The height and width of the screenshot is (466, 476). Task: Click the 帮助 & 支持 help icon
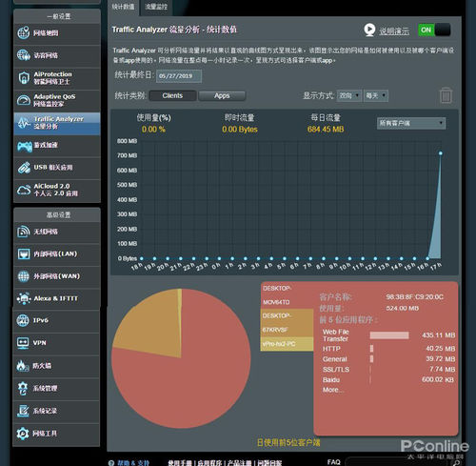111,463
